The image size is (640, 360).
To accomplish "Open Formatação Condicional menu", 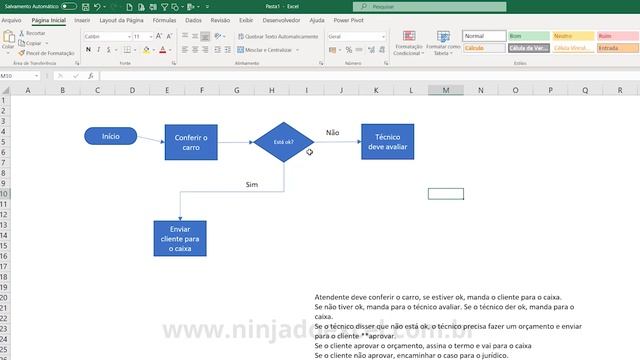I will pos(409,43).
